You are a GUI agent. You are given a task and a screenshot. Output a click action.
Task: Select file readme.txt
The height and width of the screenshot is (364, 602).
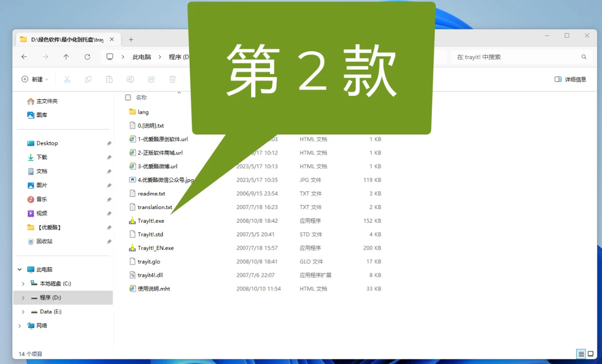tap(152, 193)
